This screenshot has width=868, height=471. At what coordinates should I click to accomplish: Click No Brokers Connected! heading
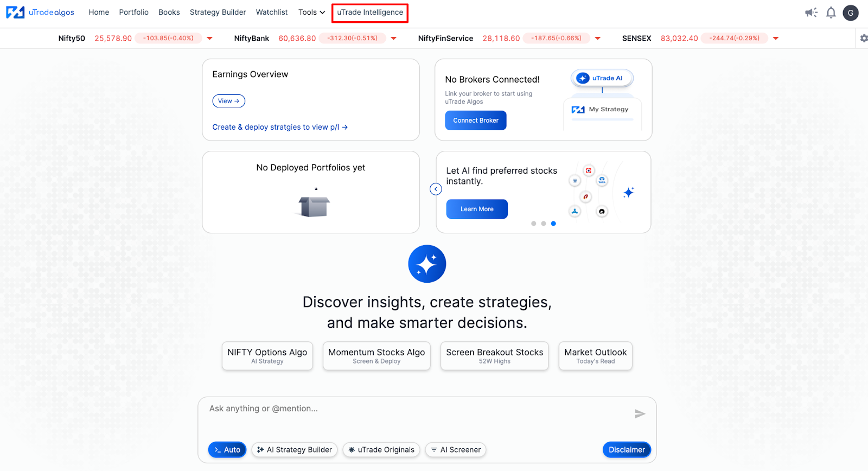pos(492,80)
